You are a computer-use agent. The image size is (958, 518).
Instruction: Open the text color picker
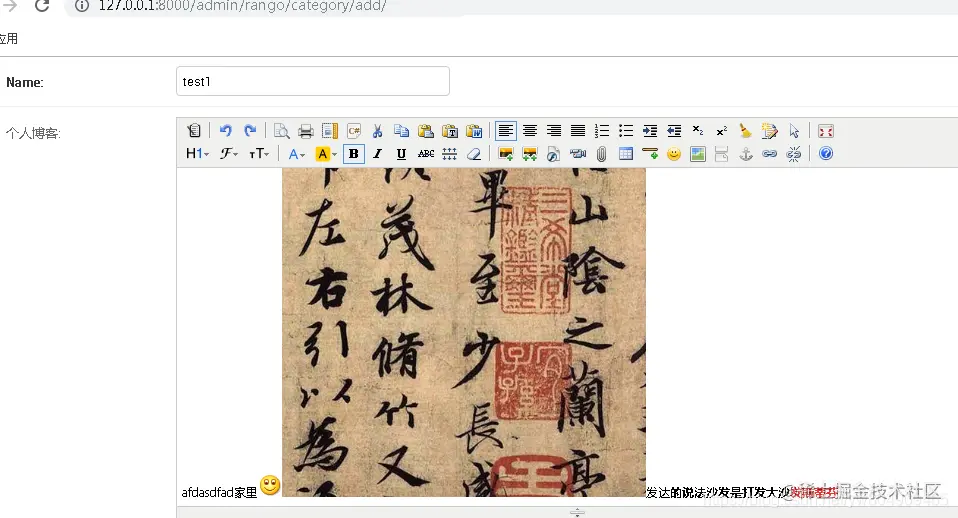pos(296,154)
